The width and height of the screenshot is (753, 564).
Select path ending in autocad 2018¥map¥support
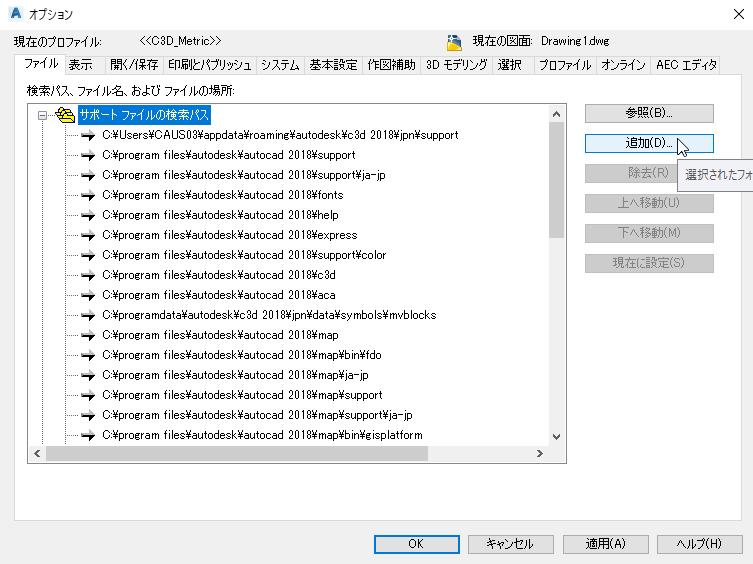[243, 395]
